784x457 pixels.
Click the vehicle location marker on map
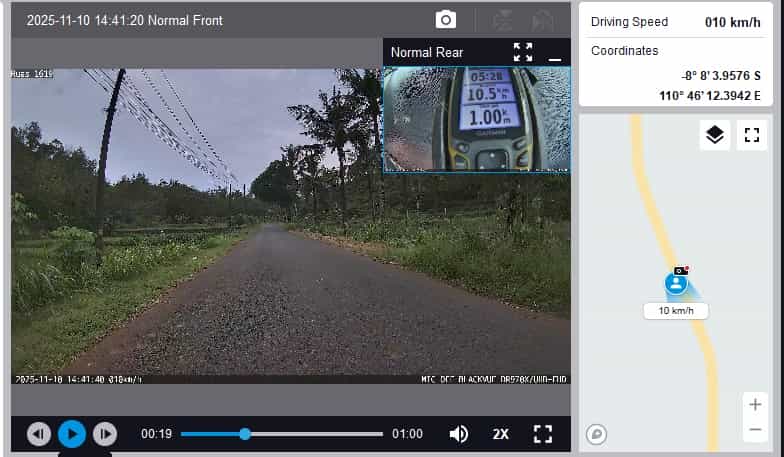tap(677, 284)
